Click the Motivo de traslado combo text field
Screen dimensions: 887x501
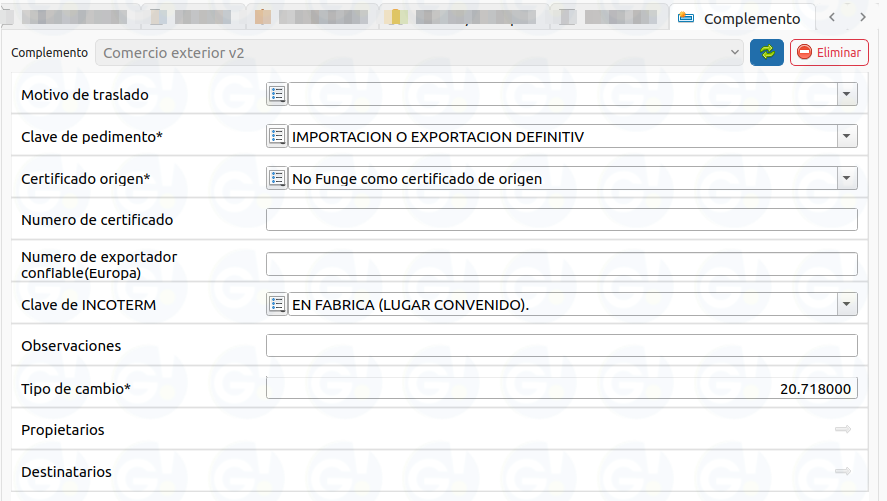pos(563,94)
